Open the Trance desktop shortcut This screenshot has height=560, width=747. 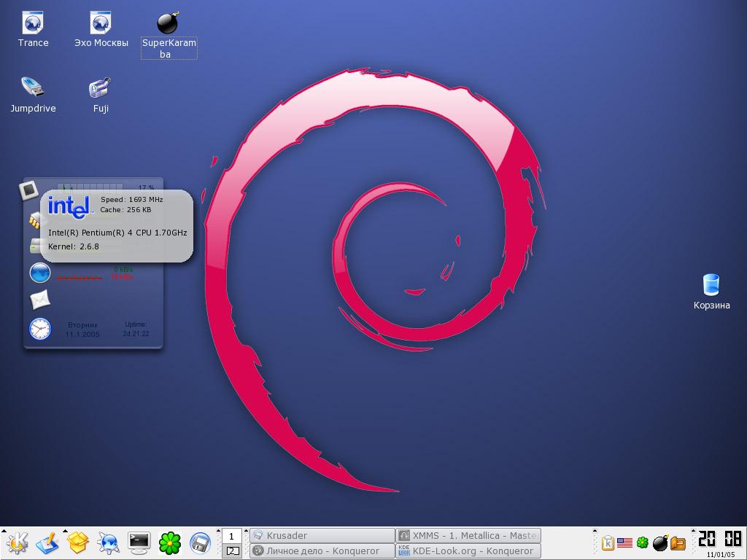[33, 29]
